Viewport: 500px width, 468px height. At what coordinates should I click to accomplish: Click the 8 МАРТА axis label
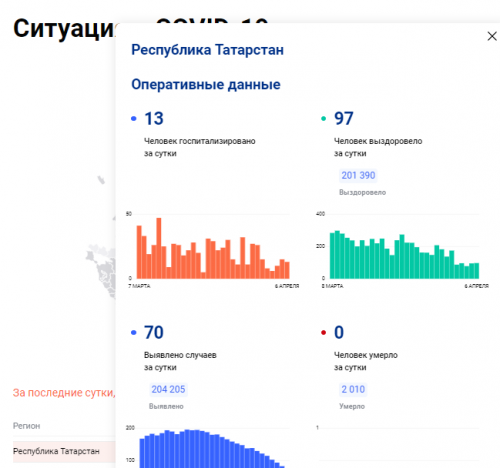click(x=332, y=286)
